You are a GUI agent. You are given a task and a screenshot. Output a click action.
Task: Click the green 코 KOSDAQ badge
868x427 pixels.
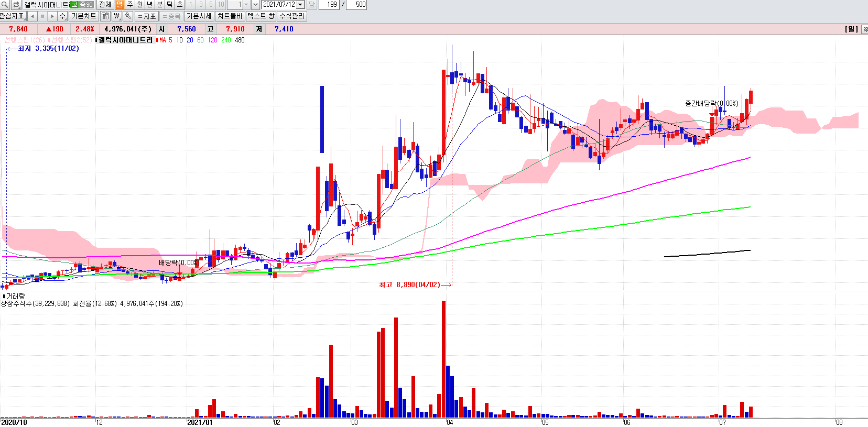pyautogui.click(x=74, y=5)
